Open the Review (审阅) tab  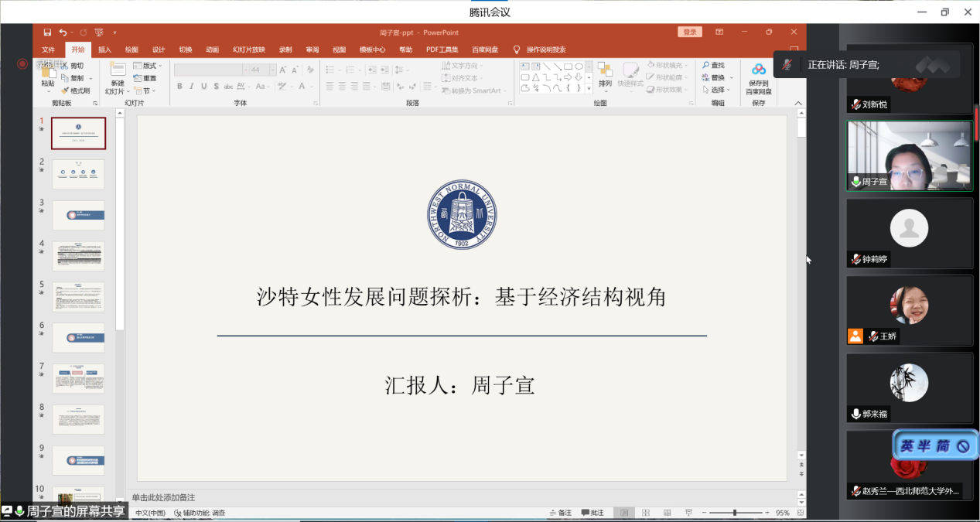coord(312,49)
